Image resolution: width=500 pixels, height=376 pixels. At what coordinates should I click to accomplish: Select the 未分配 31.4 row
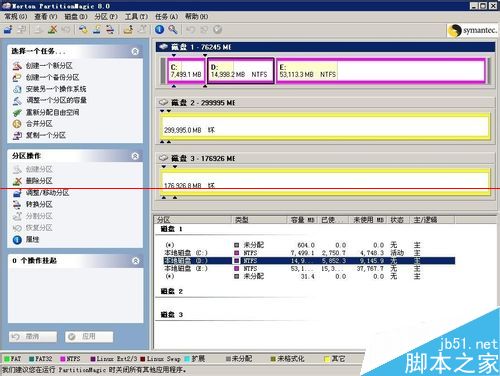[x=309, y=276]
